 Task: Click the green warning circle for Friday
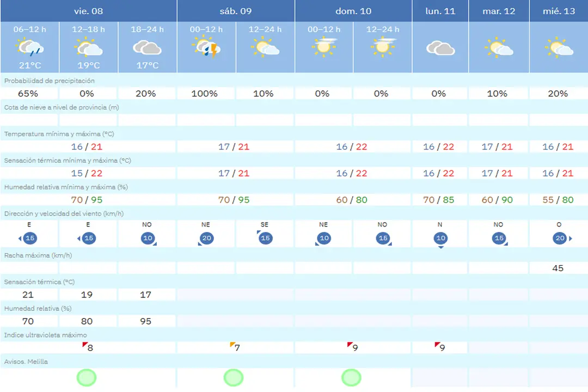[x=87, y=377]
